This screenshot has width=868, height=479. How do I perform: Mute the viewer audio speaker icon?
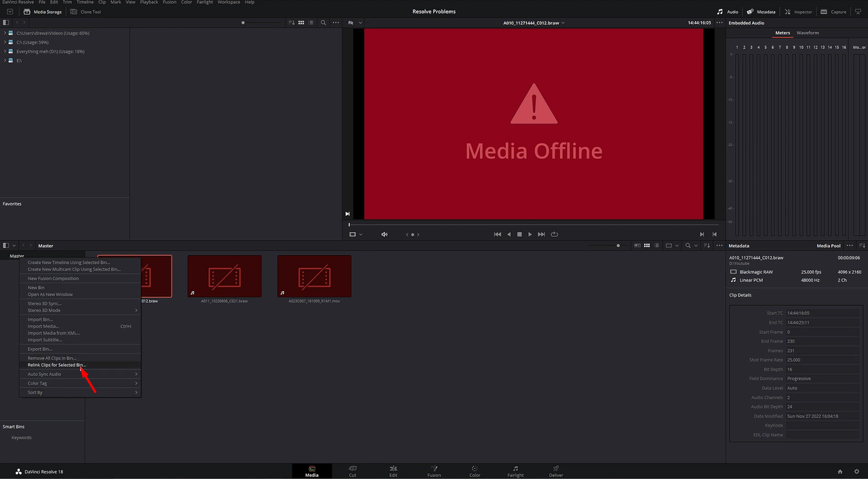pos(384,234)
